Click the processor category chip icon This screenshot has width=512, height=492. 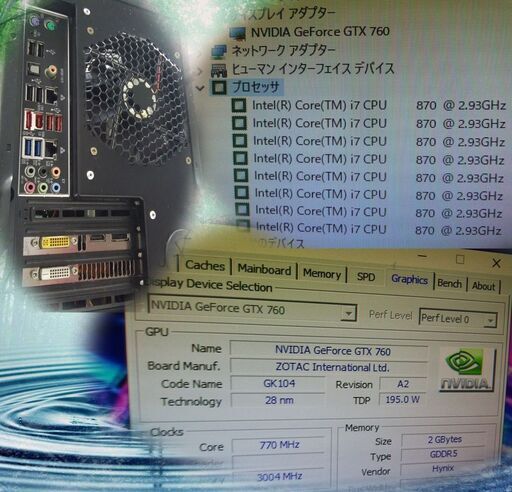[219, 87]
